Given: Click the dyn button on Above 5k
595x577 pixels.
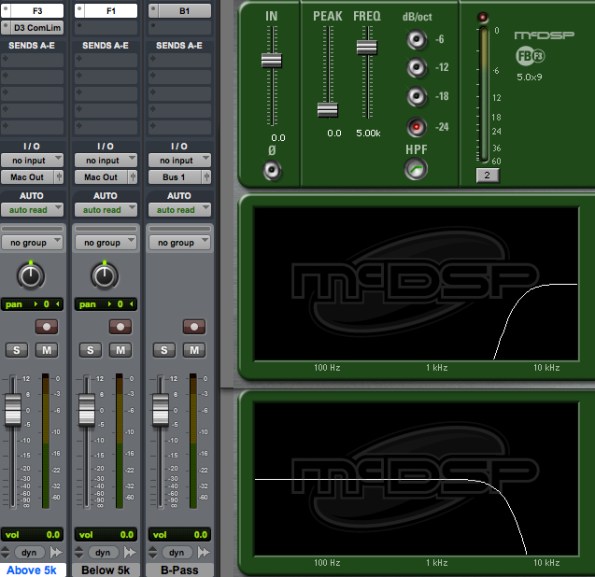Looking at the screenshot, I should point(29,552).
